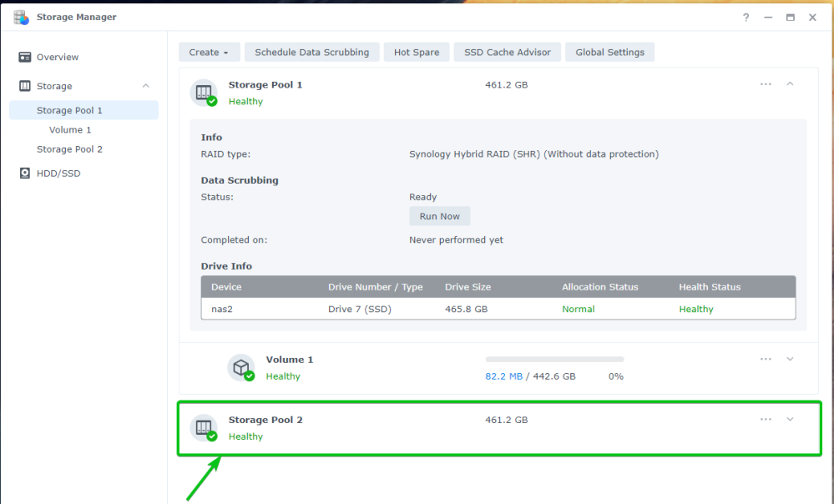
Task: Select Storage in the sidebar
Action: (54, 86)
